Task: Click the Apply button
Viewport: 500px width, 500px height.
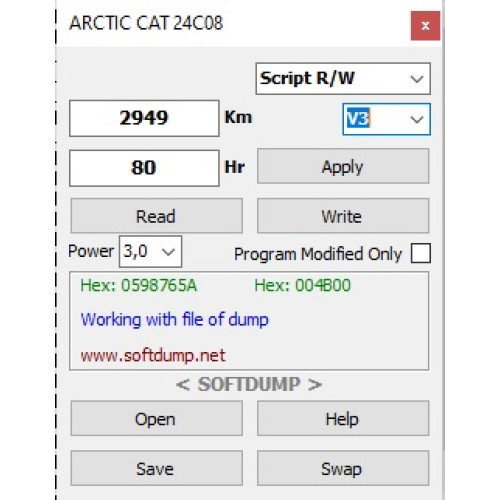Action: point(343,166)
